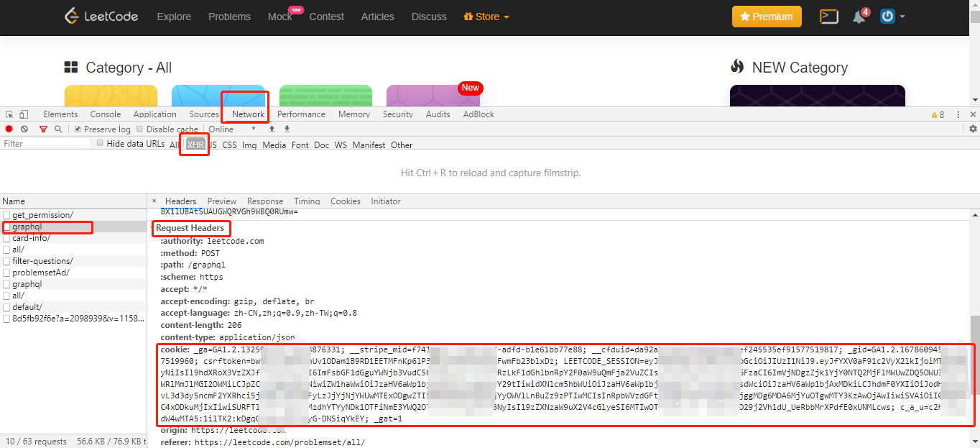This screenshot has width=980, height=448.
Task: Open the Problems page
Action: point(229,17)
